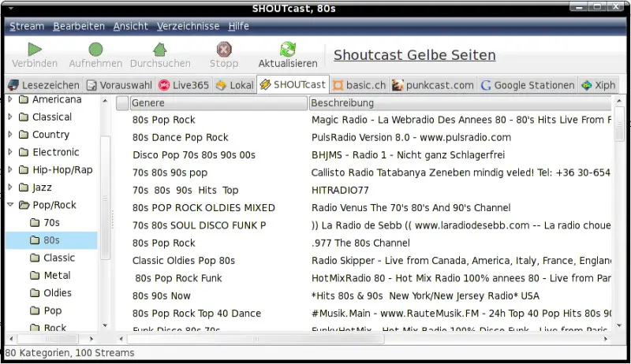Select the Oldies subcategory
This screenshot has width=631, height=364.
tap(50, 293)
